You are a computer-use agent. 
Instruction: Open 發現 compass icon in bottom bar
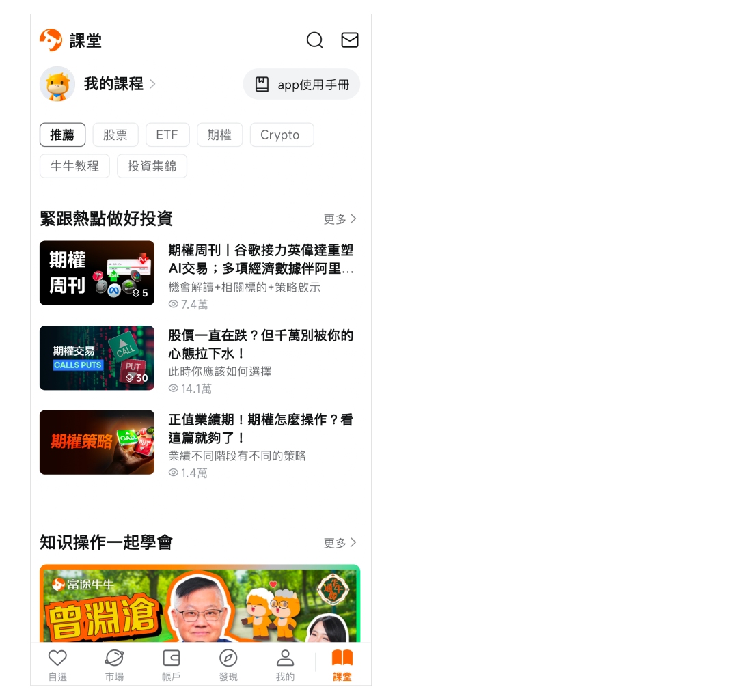click(228, 658)
